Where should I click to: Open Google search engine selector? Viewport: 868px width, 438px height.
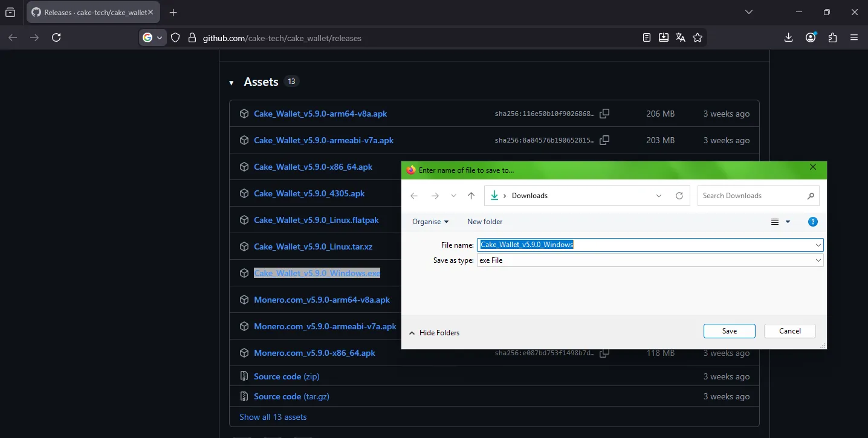tap(152, 37)
